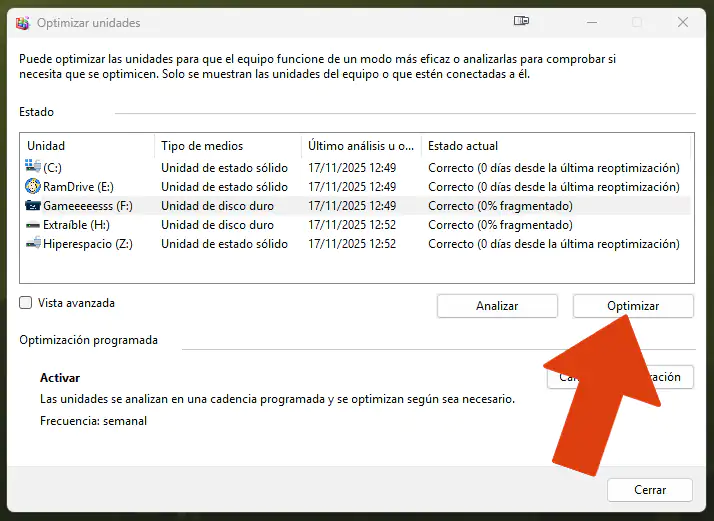This screenshot has height=521, width=714.
Task: Sort by the Estado actual column header
Action: (x=556, y=146)
